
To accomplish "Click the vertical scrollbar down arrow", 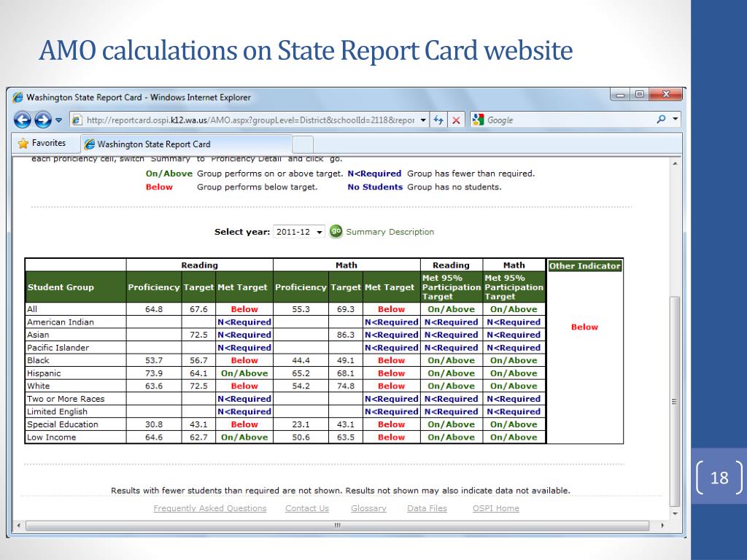I will pyautogui.click(x=675, y=514).
